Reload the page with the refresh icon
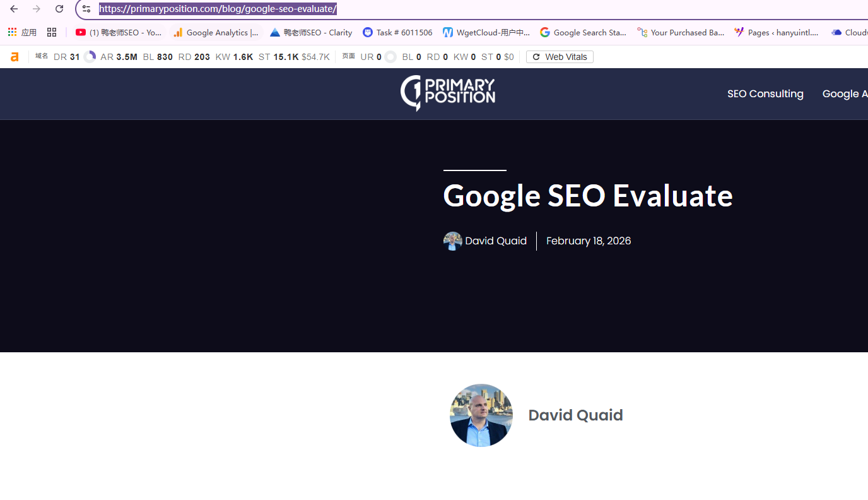The width and height of the screenshot is (868, 500). (59, 9)
